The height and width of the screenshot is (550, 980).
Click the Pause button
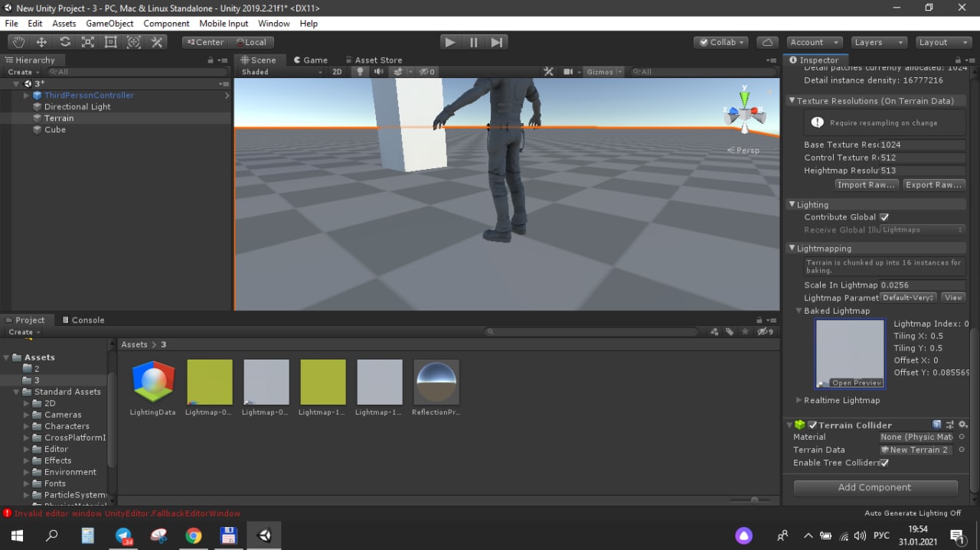[x=473, y=42]
